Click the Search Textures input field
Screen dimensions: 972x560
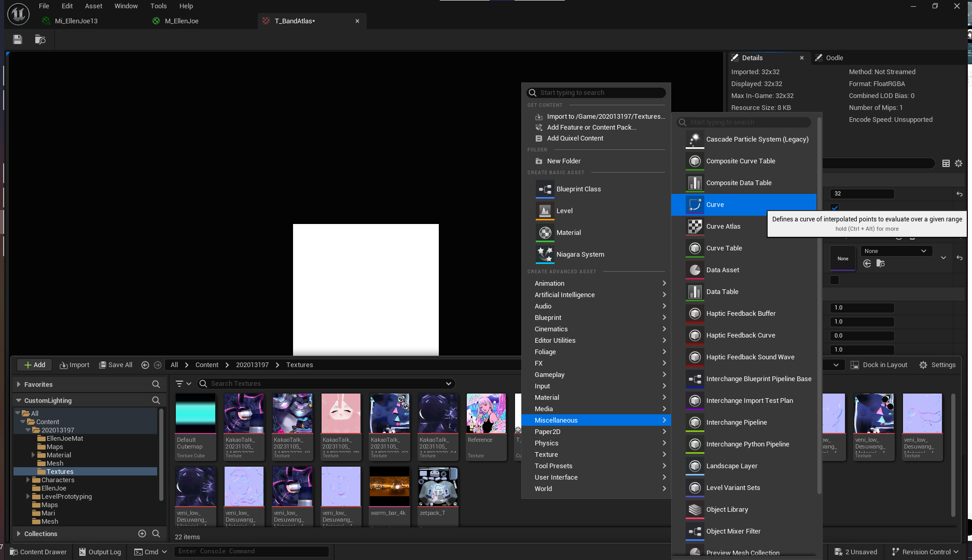[x=327, y=384]
